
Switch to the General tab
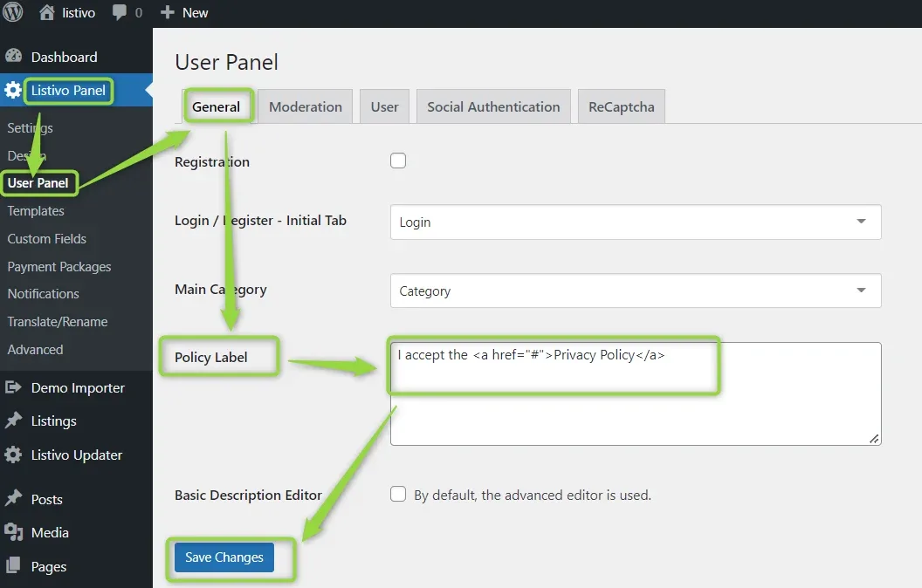point(216,107)
